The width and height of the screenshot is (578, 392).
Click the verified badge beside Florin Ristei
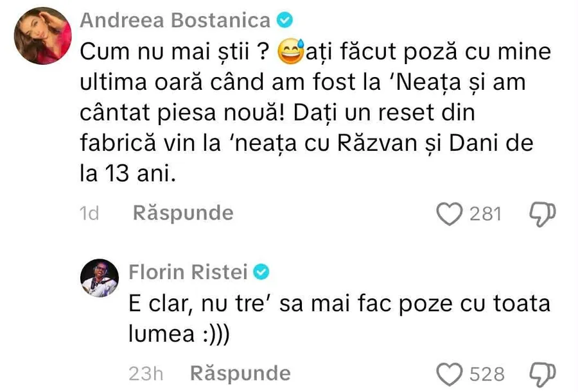click(x=261, y=273)
